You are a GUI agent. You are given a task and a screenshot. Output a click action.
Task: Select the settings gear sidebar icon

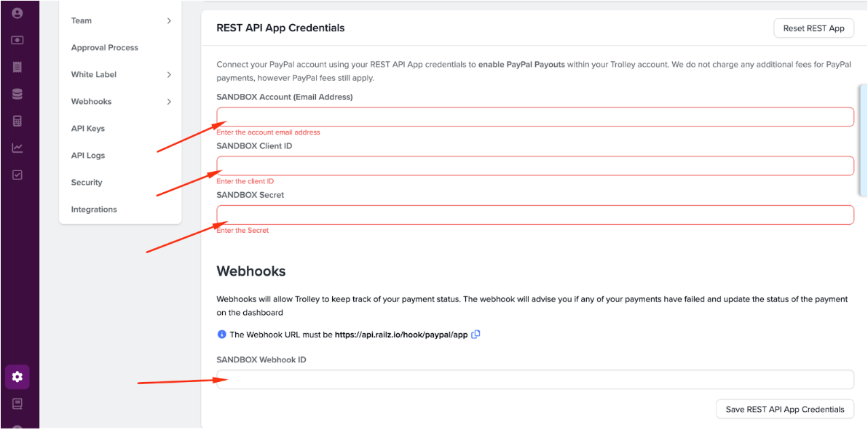17,377
